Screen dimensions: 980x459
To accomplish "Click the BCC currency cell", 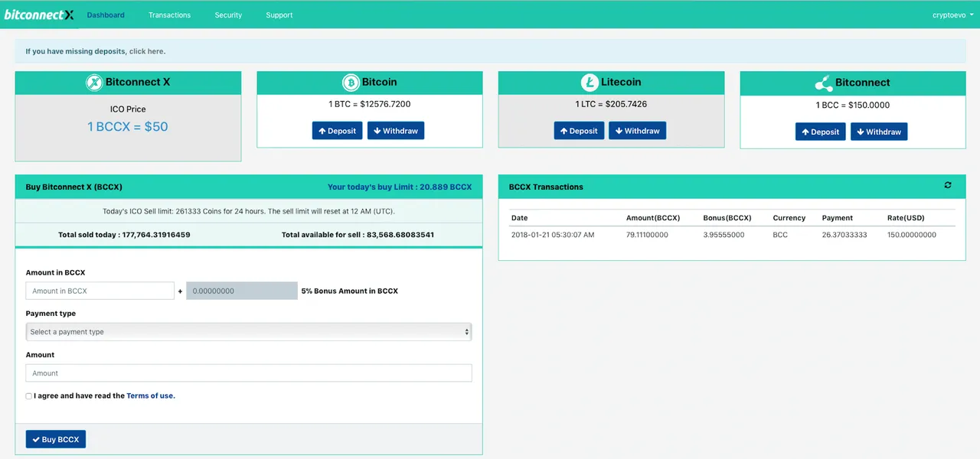I will (x=780, y=235).
